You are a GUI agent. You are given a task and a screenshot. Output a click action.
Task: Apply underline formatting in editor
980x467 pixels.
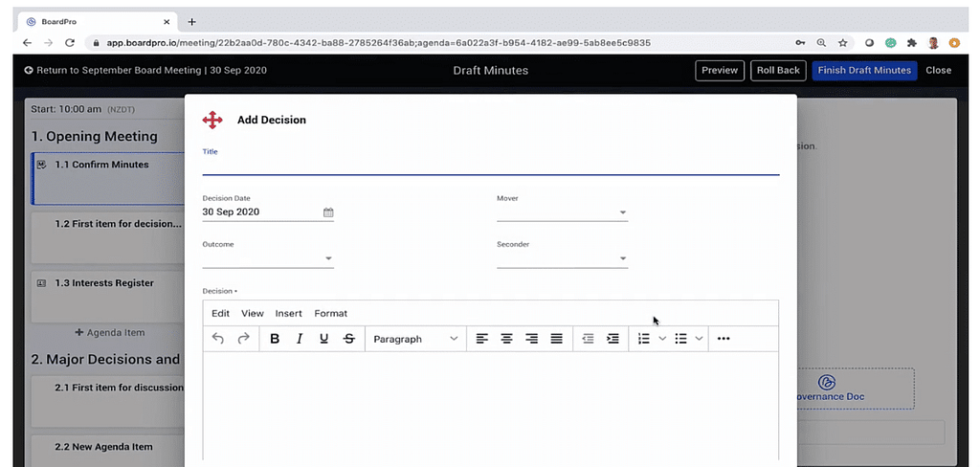(x=323, y=339)
